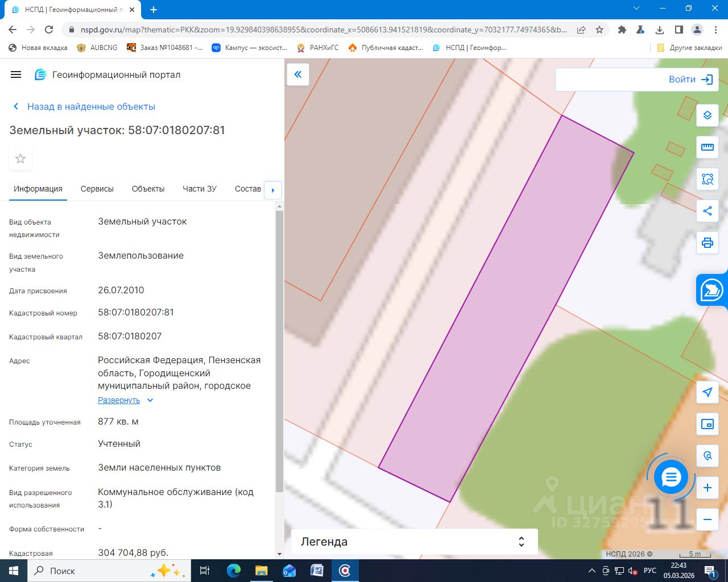Center map on my location arrow
This screenshot has height=582, width=728.
(x=708, y=392)
